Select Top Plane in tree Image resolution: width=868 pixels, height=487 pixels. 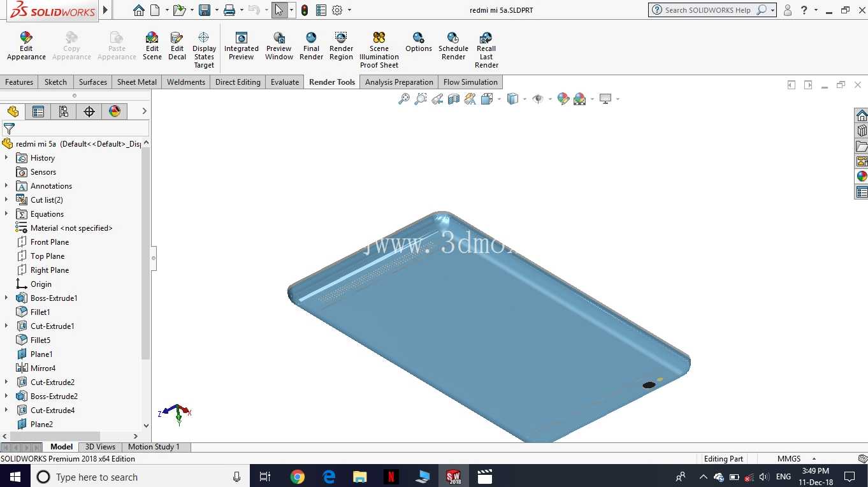click(47, 256)
